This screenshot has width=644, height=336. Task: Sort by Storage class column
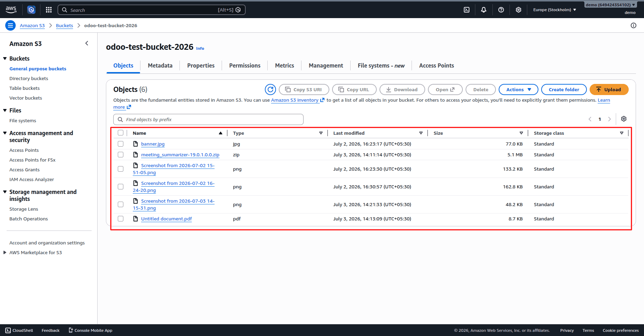622,133
